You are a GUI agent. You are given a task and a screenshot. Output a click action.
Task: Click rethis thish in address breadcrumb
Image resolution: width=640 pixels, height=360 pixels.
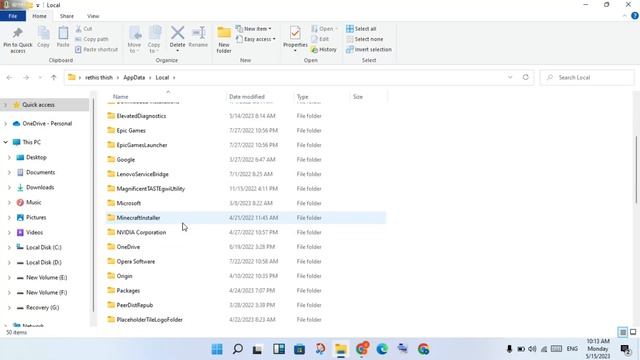click(x=99, y=78)
